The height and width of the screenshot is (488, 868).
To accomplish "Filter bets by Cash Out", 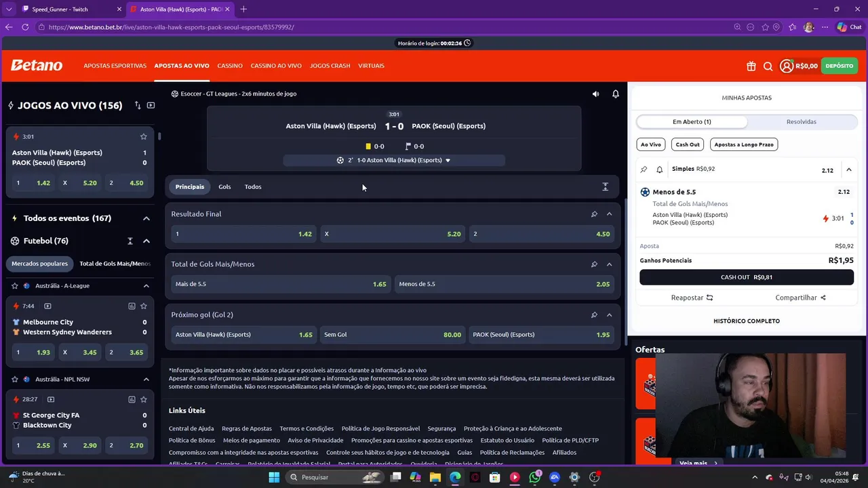I will [x=687, y=144].
